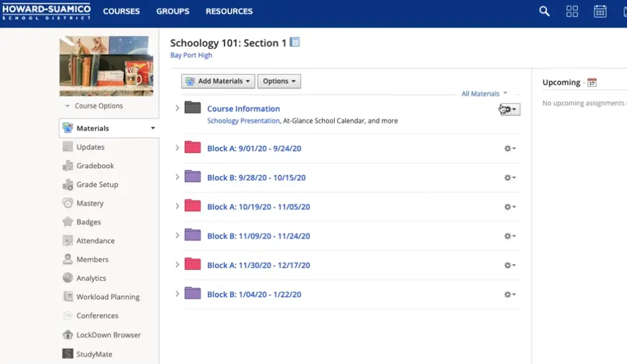627x364 pixels.
Task: Open the apps grid icon in header
Action: tap(572, 11)
